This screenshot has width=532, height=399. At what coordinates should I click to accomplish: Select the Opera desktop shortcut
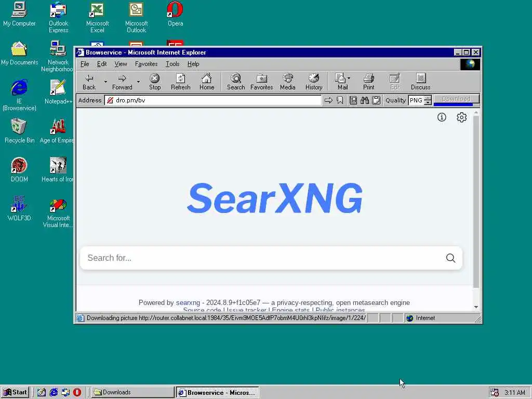[x=175, y=14]
